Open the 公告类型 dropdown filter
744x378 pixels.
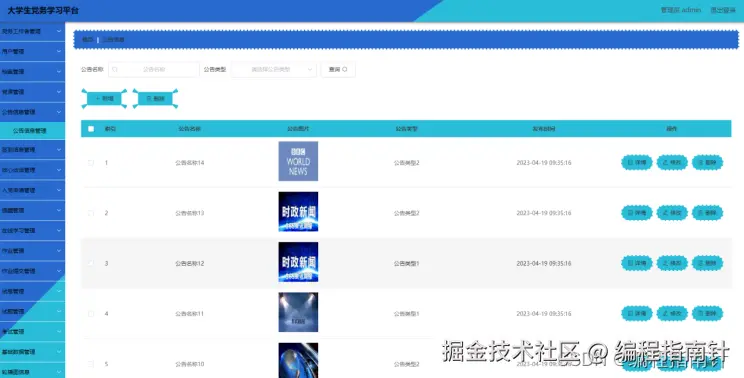274,69
